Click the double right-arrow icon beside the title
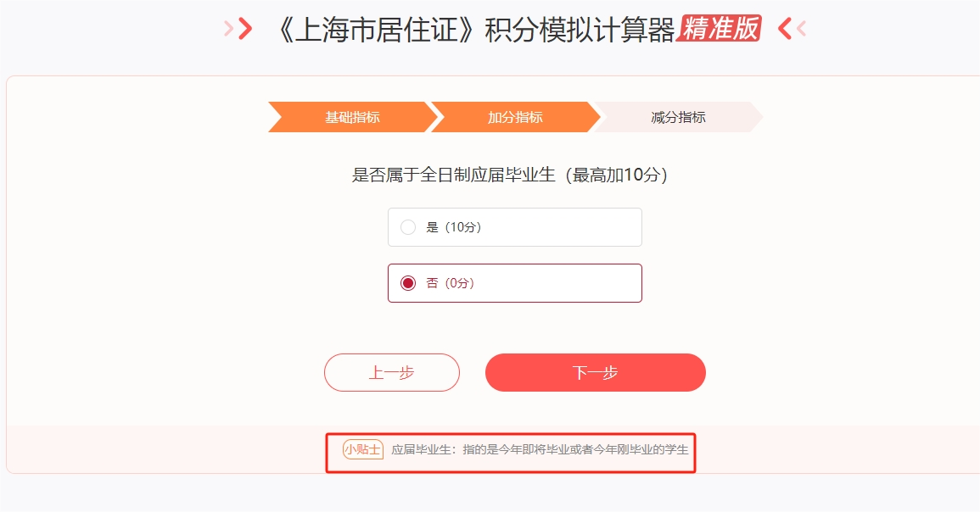980x512 pixels. pyautogui.click(x=238, y=29)
